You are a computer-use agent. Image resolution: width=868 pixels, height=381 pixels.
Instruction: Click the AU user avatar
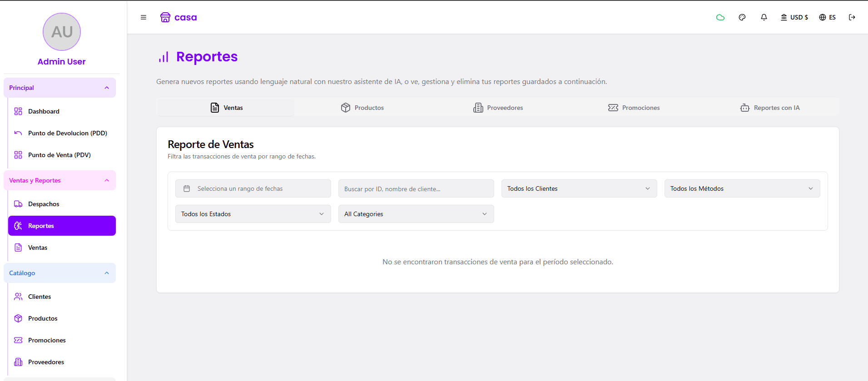coord(62,32)
